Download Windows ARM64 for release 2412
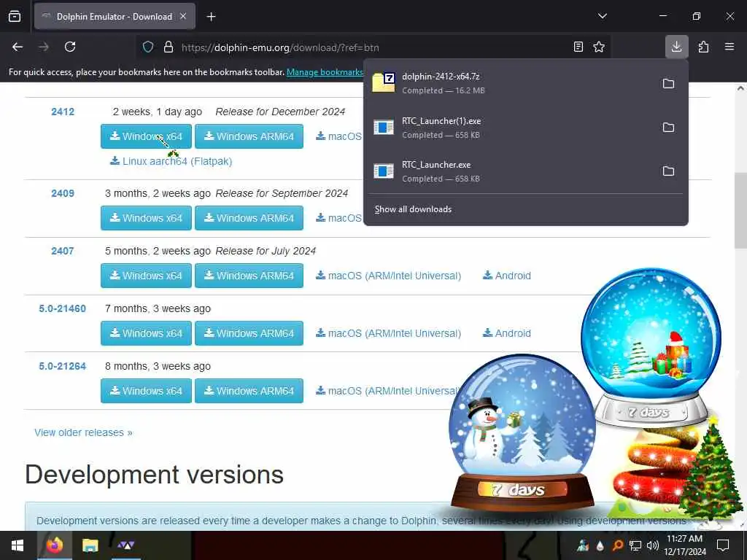The width and height of the screenshot is (747, 560). click(249, 136)
